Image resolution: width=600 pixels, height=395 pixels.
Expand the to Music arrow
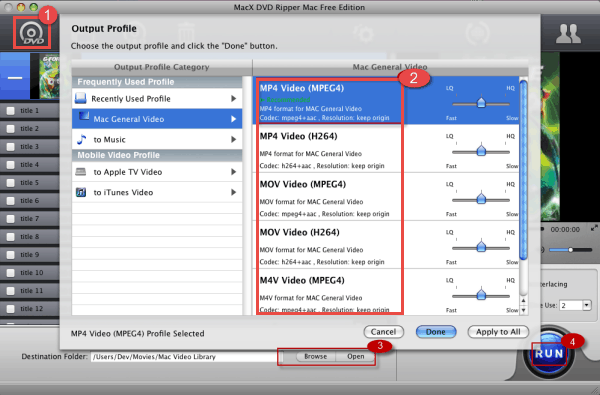coord(233,139)
